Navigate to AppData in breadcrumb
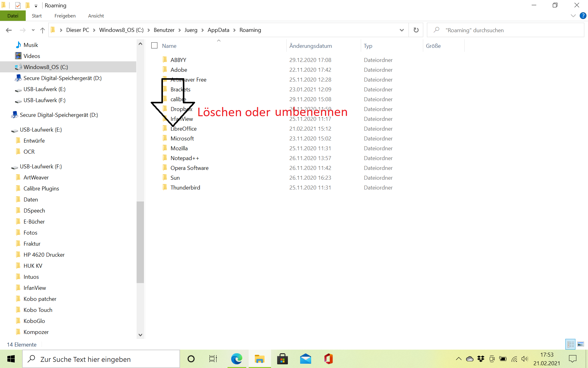588x368 pixels. tap(218, 30)
